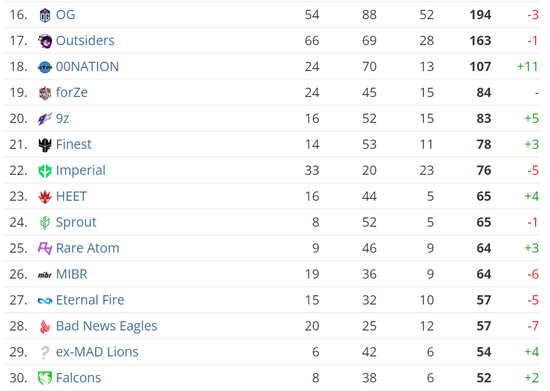This screenshot has width=550, height=391.
Task: Open the Outsiders team name link
Action: pyautogui.click(x=85, y=40)
